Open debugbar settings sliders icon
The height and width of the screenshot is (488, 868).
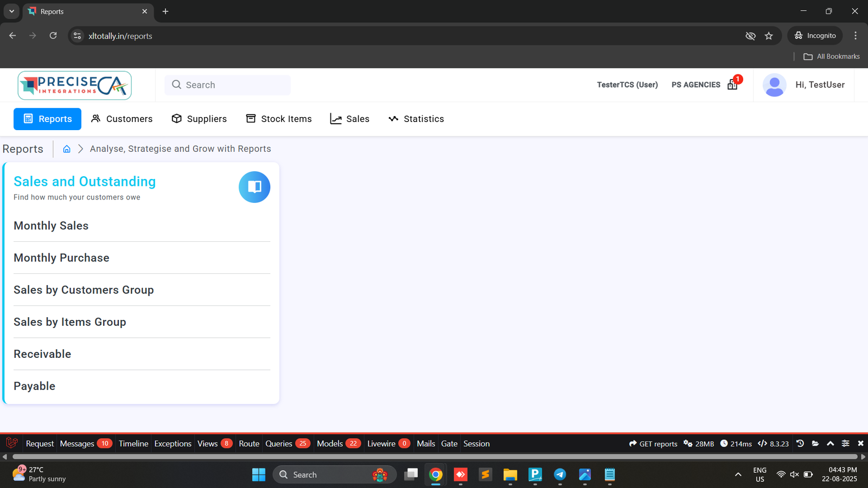pyautogui.click(x=845, y=444)
